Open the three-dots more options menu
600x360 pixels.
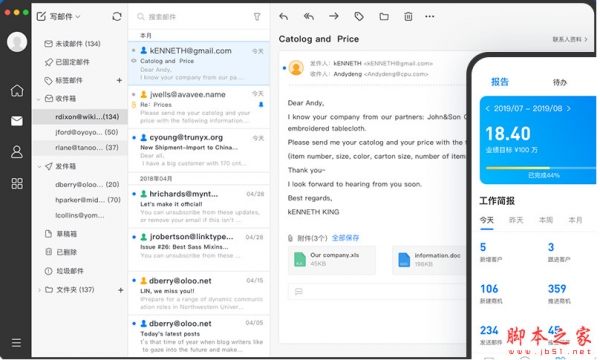point(430,16)
